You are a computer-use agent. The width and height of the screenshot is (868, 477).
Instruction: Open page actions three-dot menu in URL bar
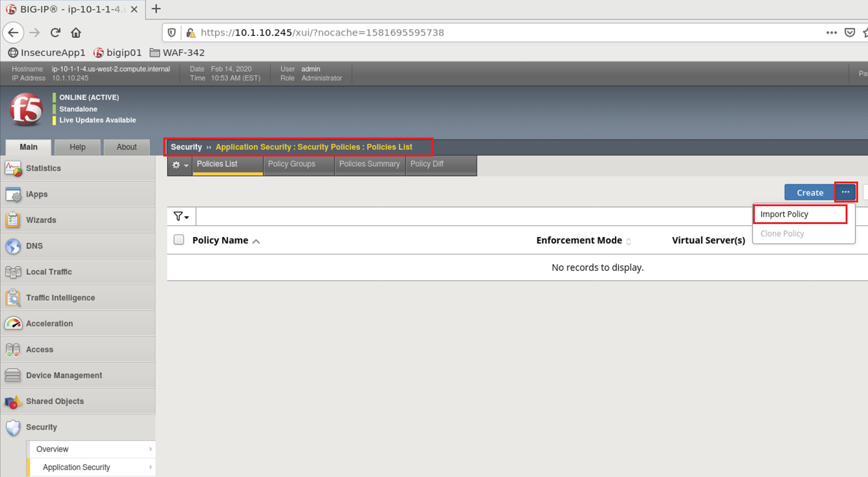point(832,33)
